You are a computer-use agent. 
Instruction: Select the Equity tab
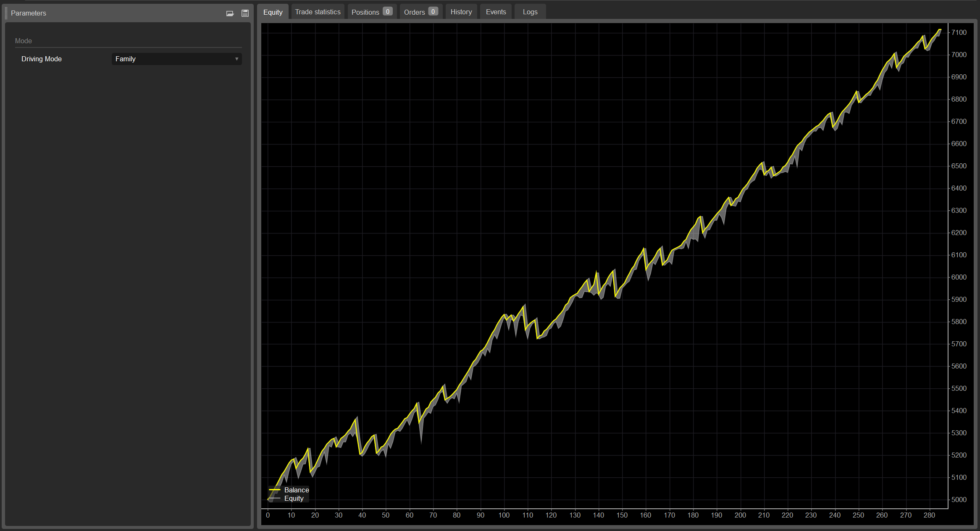tap(273, 12)
